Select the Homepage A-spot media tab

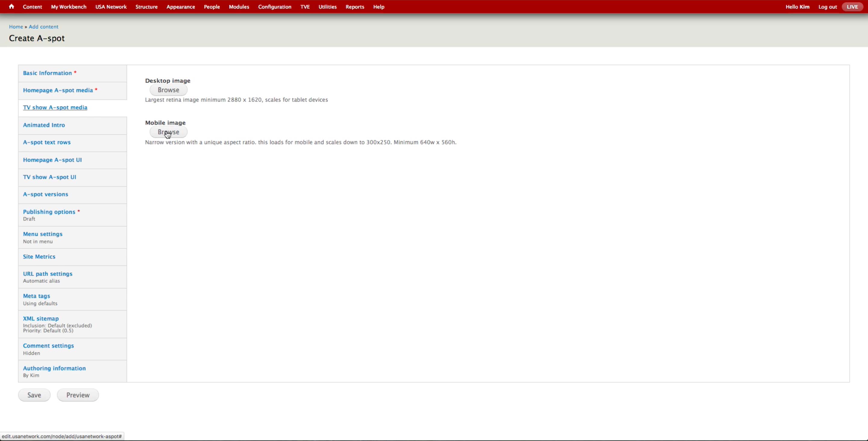(x=58, y=90)
